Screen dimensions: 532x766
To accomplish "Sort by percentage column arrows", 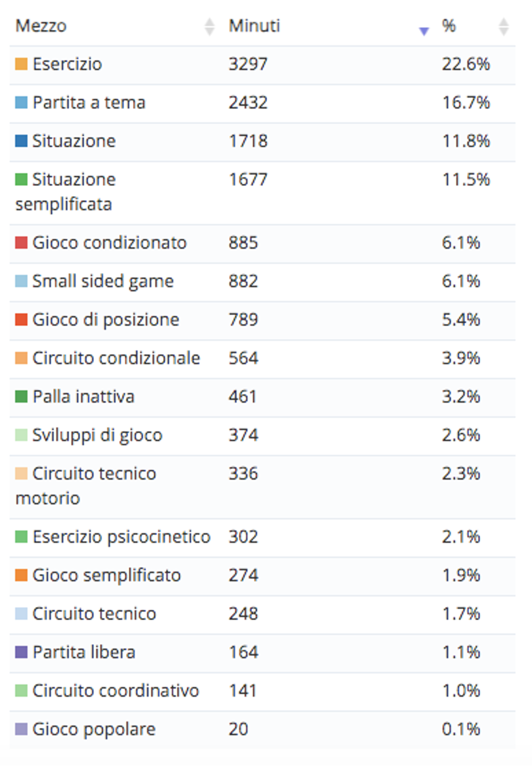I will [x=503, y=26].
